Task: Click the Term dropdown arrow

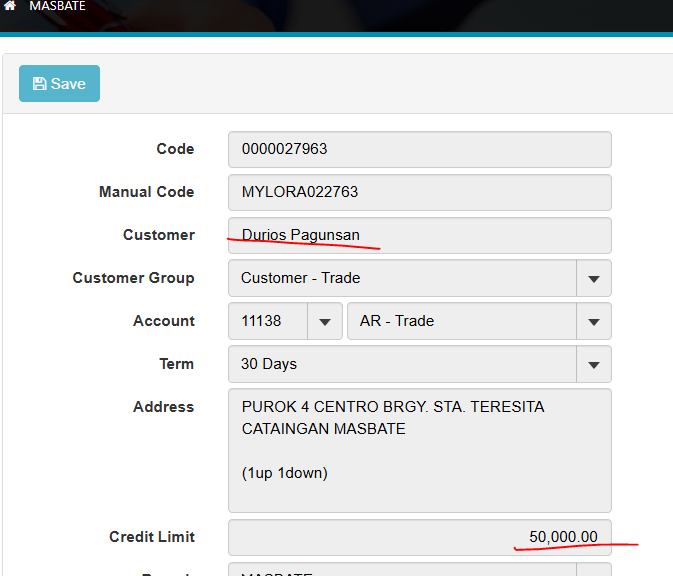Action: [594, 365]
